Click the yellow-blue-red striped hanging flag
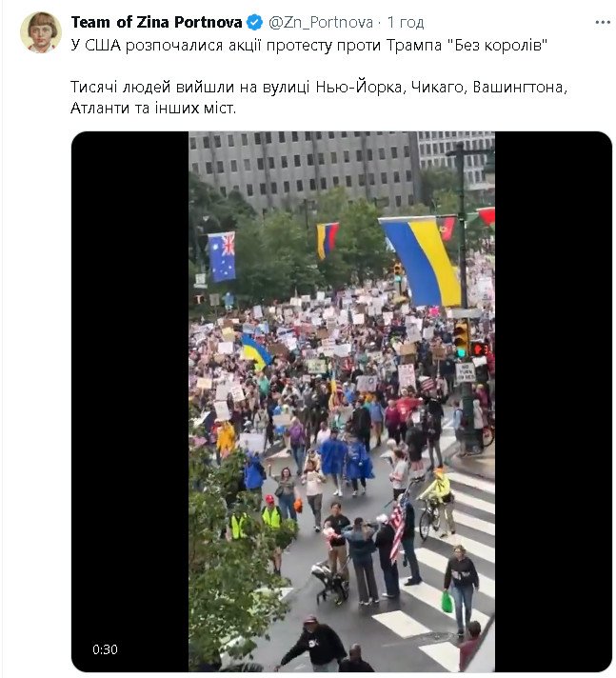This screenshot has height=678, width=616. (327, 240)
